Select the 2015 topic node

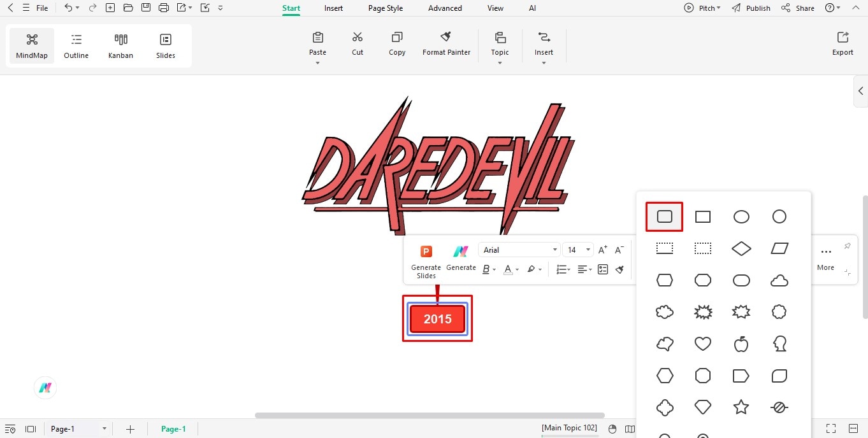(x=437, y=319)
